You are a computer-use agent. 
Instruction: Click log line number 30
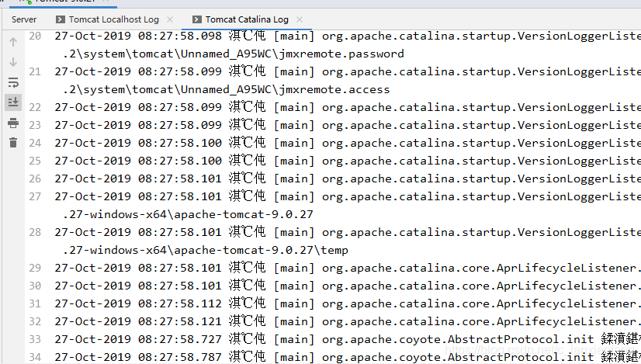[x=35, y=286]
